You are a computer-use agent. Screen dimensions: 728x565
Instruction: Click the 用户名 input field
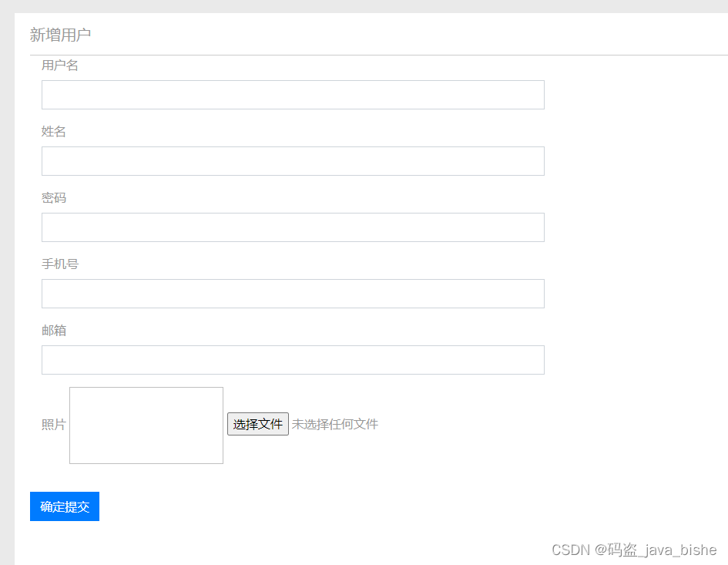click(x=293, y=95)
